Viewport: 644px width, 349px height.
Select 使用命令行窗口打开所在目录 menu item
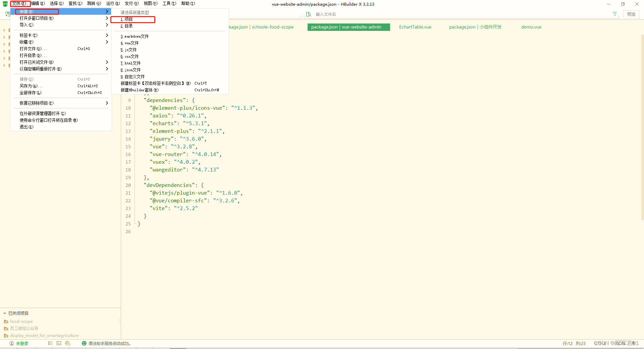pyautogui.click(x=61, y=120)
